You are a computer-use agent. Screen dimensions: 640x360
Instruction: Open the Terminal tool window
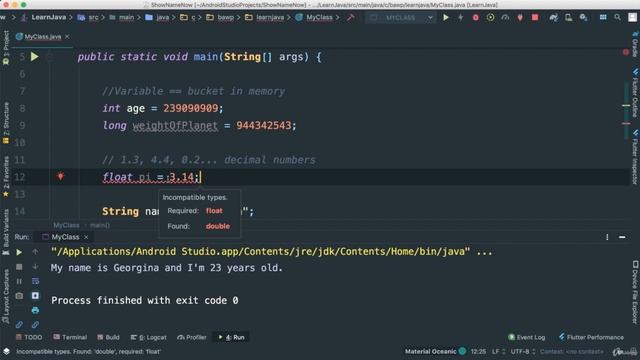tap(70, 337)
